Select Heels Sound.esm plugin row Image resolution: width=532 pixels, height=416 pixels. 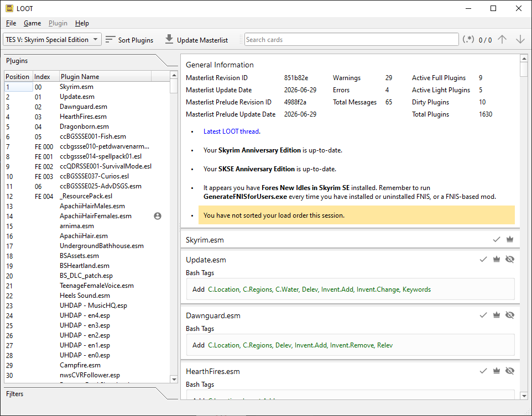point(87,296)
